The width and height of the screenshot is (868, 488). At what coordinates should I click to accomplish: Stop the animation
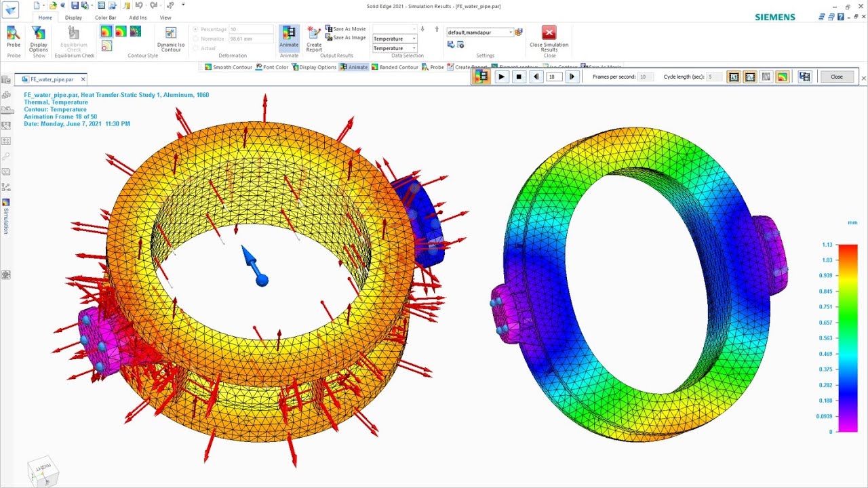(519, 77)
